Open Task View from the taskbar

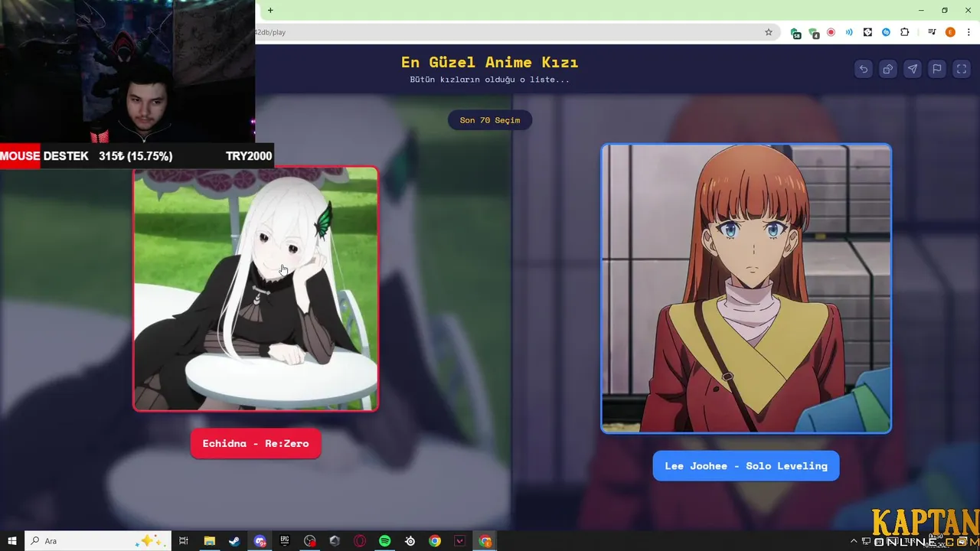click(184, 541)
